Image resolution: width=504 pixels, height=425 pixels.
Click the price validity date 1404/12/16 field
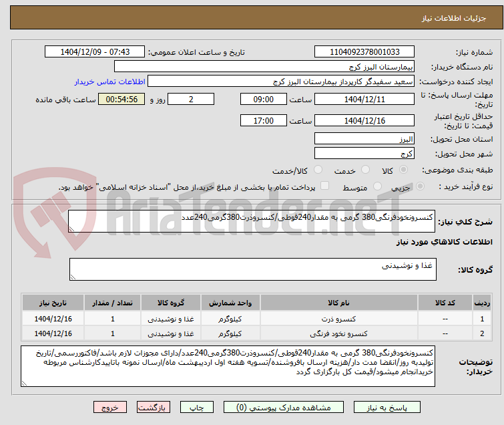click(364, 120)
